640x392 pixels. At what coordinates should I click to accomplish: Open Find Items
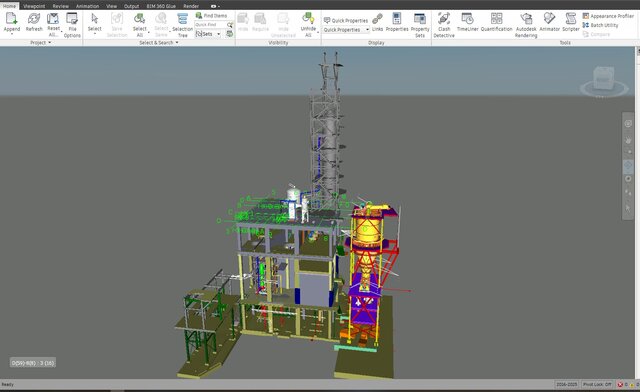[211, 16]
